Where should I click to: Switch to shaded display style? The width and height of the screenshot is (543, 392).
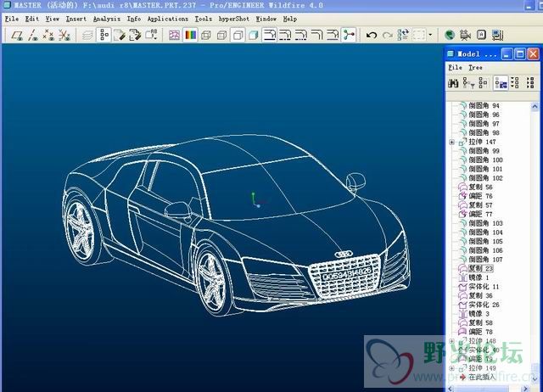click(x=254, y=35)
